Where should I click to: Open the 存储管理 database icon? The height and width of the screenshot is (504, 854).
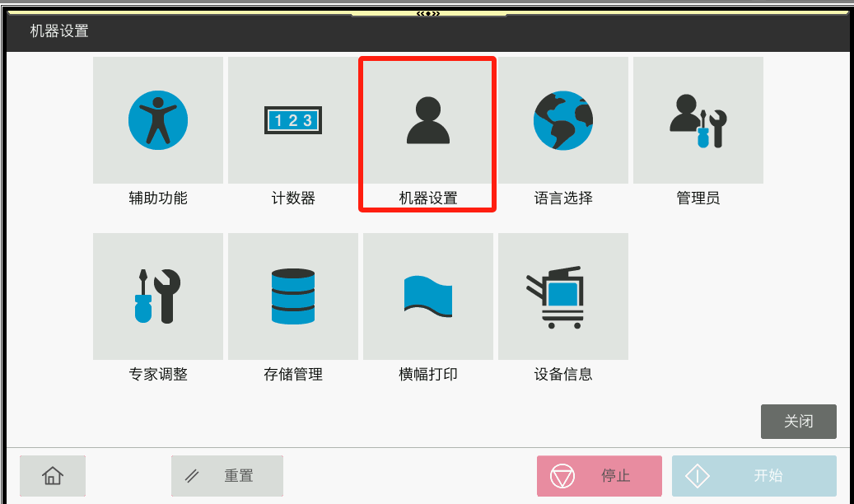[293, 296]
